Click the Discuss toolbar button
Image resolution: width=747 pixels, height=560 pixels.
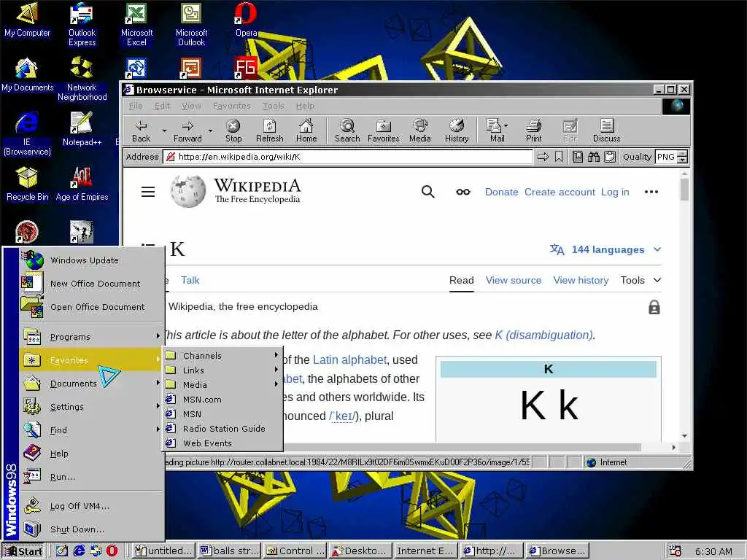tap(606, 131)
